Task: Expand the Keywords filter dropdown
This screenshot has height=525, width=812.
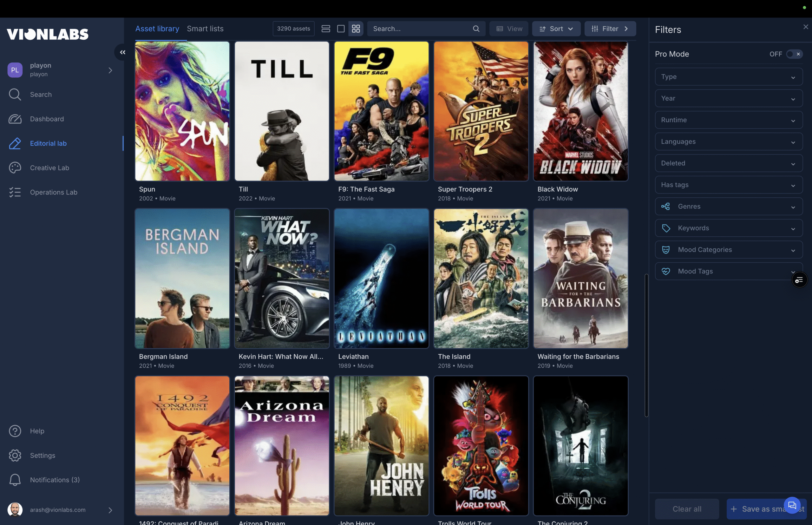Action: (x=729, y=228)
